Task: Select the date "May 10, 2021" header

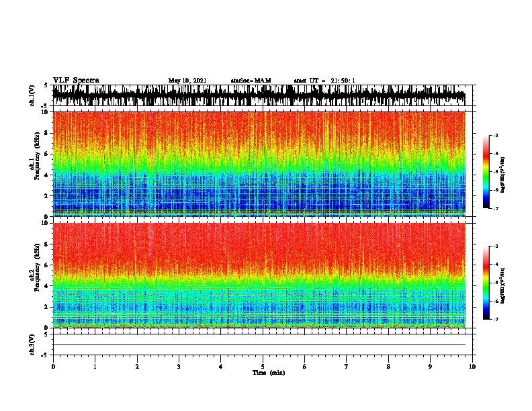Action: tap(187, 81)
